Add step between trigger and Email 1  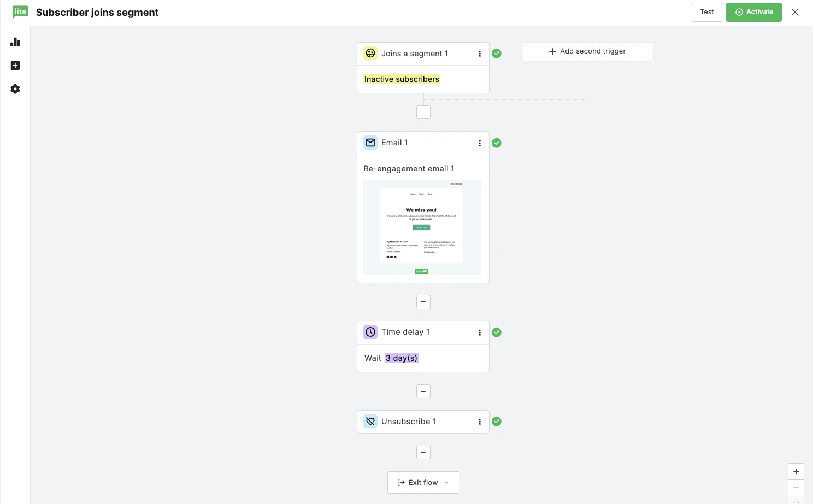click(x=423, y=112)
